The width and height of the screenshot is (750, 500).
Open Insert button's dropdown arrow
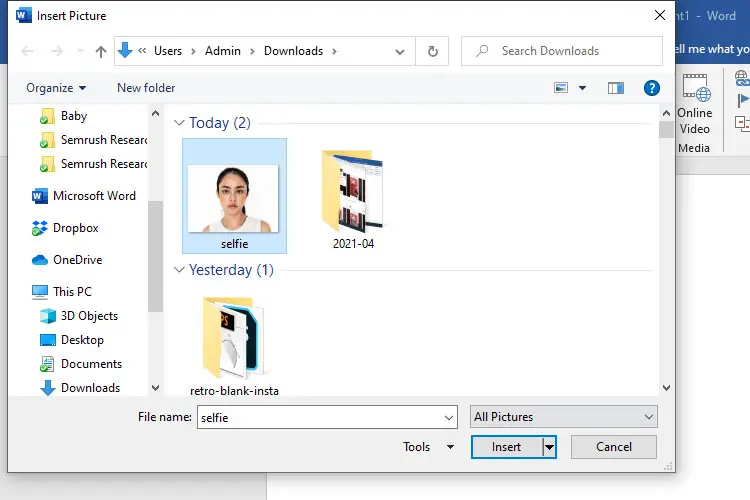click(x=550, y=447)
